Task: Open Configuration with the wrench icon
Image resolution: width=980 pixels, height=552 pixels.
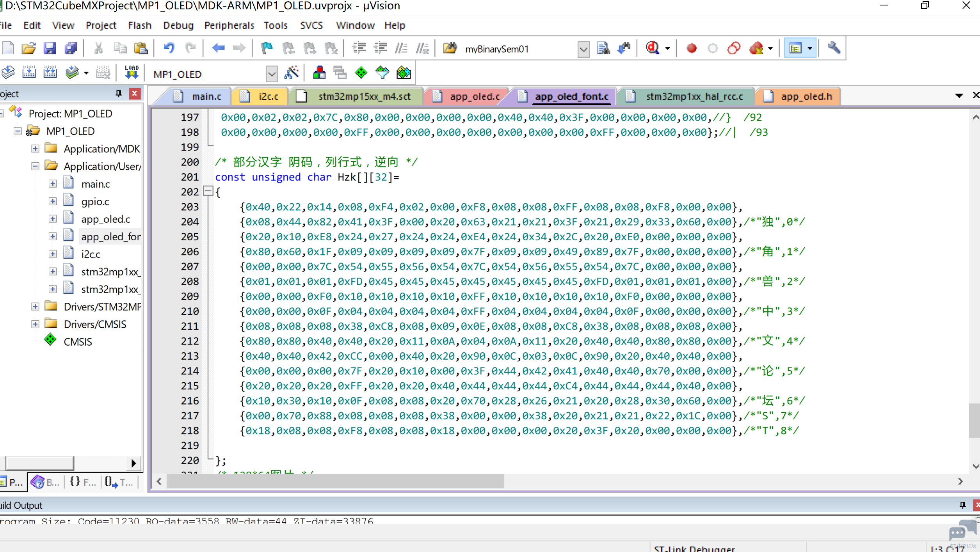Action: [x=834, y=48]
